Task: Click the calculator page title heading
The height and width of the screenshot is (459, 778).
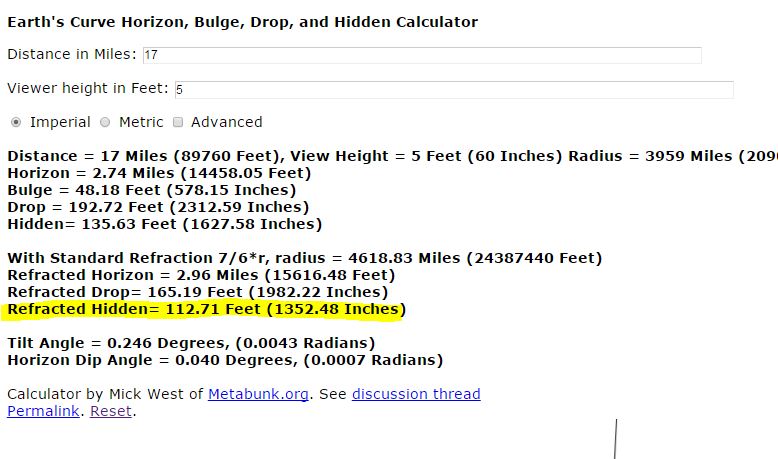Action: [x=242, y=22]
